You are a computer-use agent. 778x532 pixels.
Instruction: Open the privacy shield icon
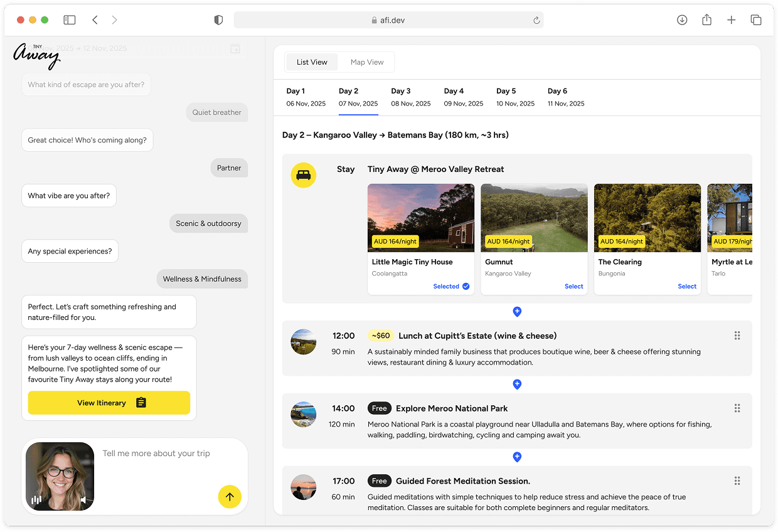pyautogui.click(x=218, y=20)
